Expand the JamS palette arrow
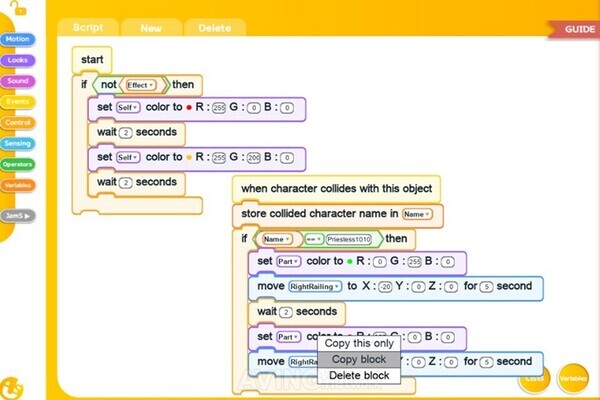The image size is (600, 400). [18, 215]
